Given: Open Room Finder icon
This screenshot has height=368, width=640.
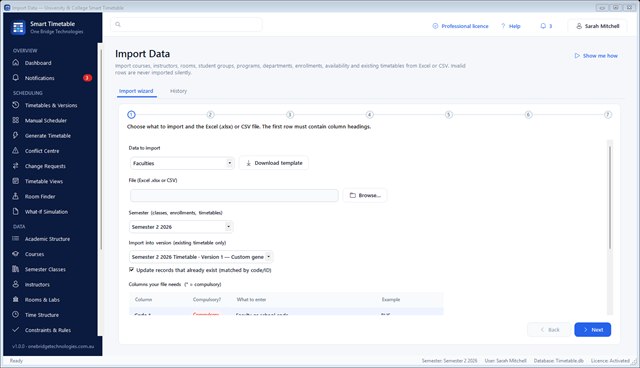Looking at the screenshot, I should pos(16,196).
